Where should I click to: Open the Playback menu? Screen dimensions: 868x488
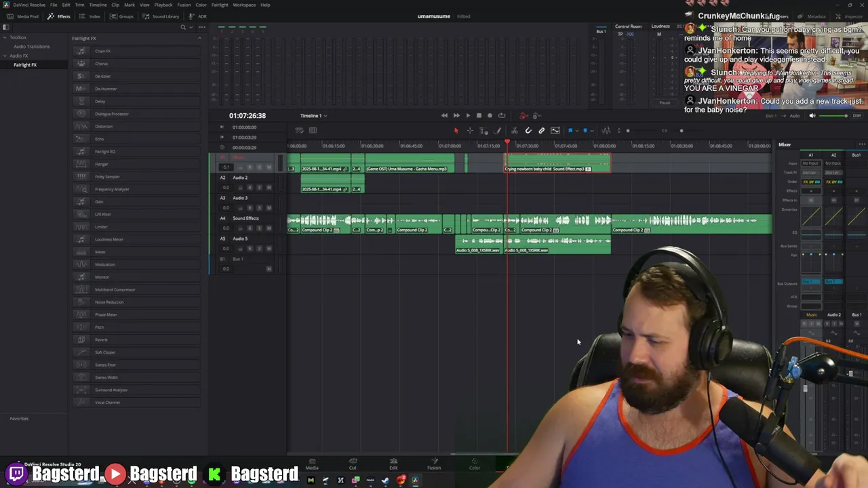(163, 5)
